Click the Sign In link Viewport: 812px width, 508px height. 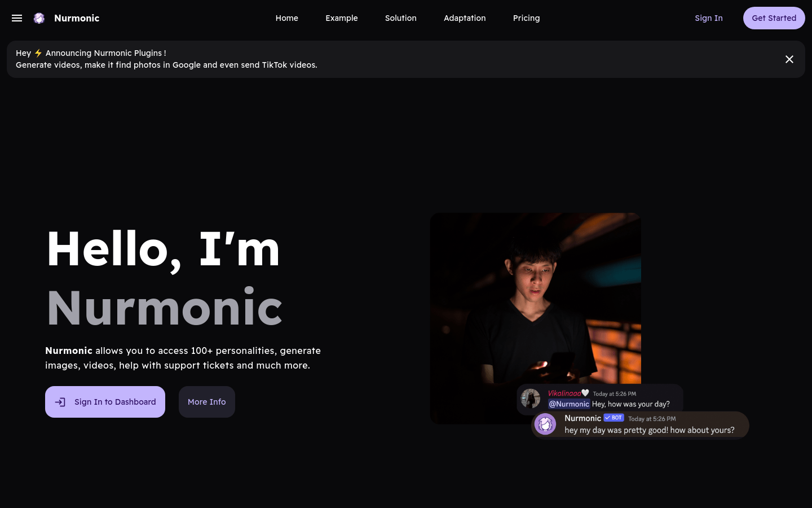[x=708, y=18]
